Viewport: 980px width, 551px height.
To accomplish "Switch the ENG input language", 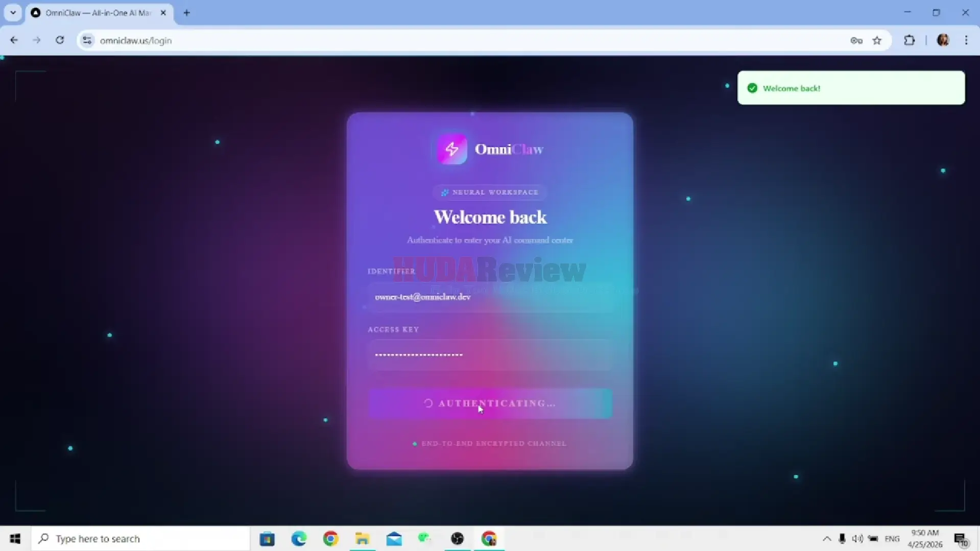I will pos(892,539).
